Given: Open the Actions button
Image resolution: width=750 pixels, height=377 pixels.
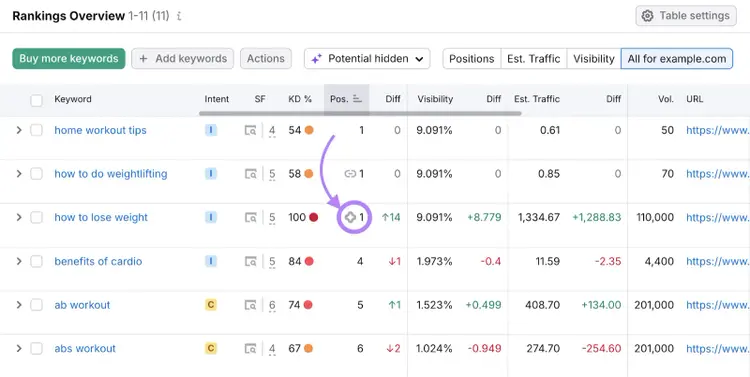Looking at the screenshot, I should [x=266, y=58].
